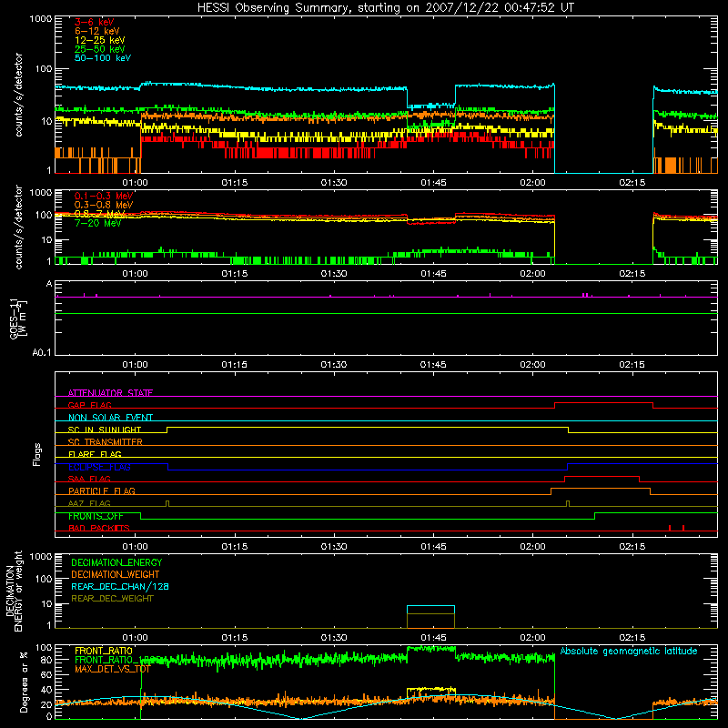Image resolution: width=728 pixels, height=728 pixels.
Task: Select the red 3-6 keV legend label
Action: click(95, 22)
